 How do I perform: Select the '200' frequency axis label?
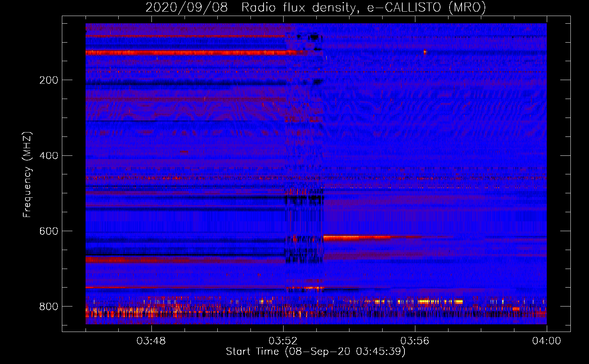coord(48,80)
